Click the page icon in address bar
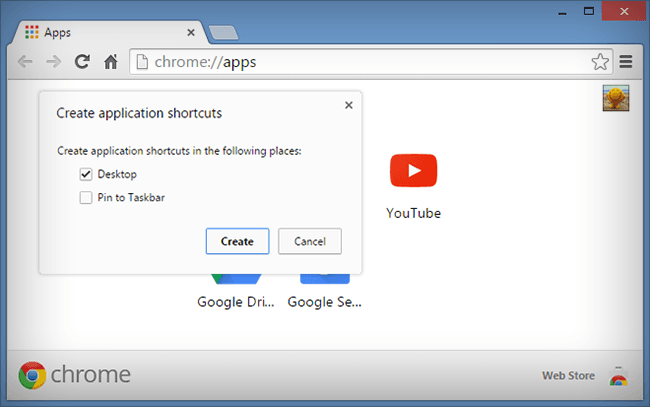This screenshot has width=650, height=407. 142,62
